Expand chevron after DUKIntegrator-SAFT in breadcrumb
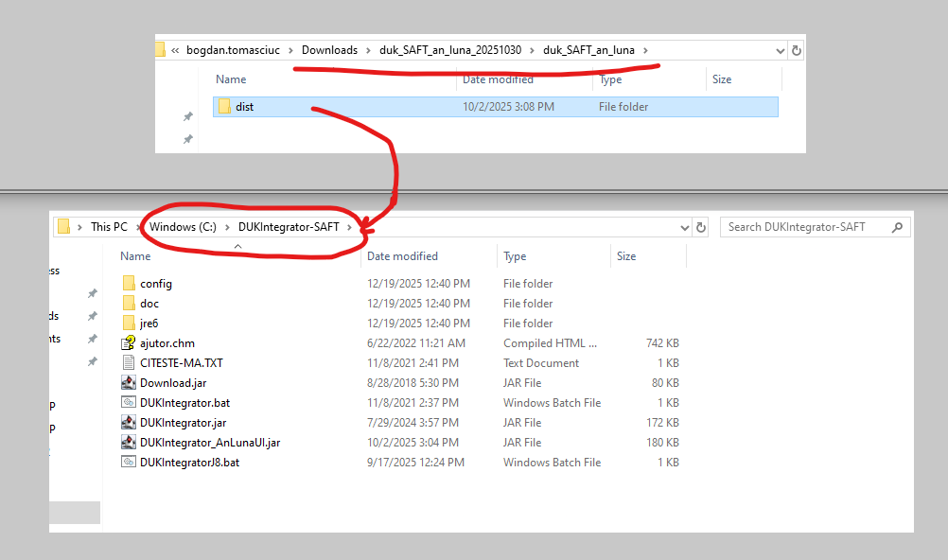Viewport: 948px width, 560px height. (x=349, y=227)
